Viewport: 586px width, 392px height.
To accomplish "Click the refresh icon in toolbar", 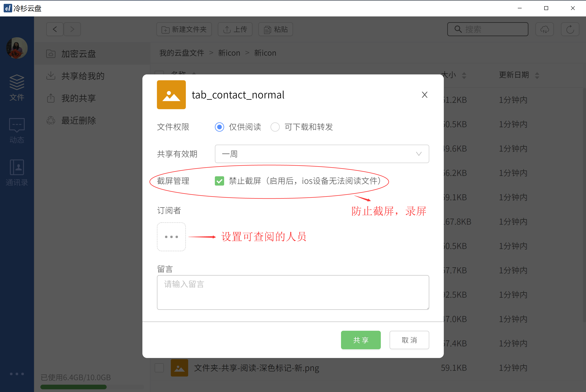I will coord(570,29).
